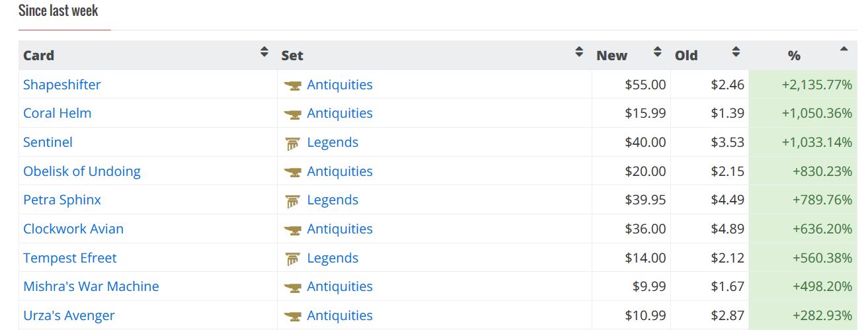Click Antiquities icon in Obelisk of Undoing row
This screenshot has width=868, height=330.
(x=292, y=172)
